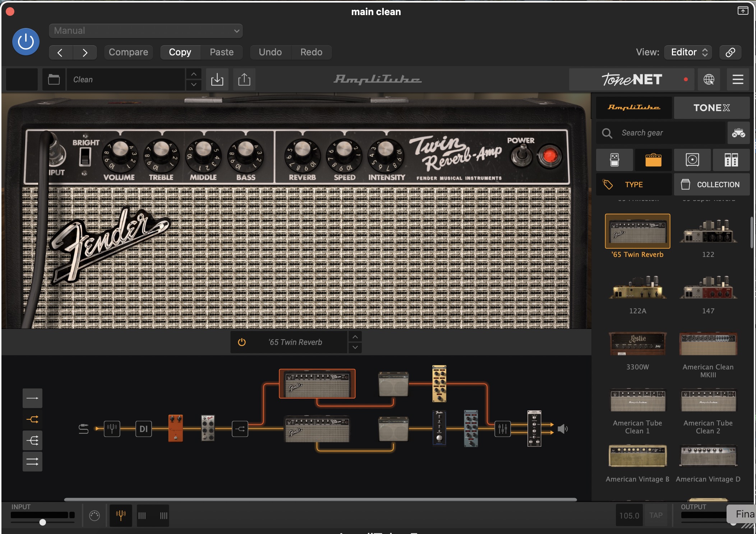Screen dimensions: 756x534
Task: Select the amp gear category icon
Action: [653, 160]
